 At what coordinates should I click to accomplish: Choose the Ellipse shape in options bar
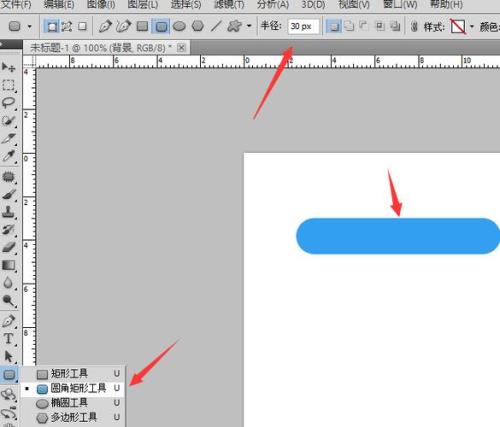coord(179,26)
